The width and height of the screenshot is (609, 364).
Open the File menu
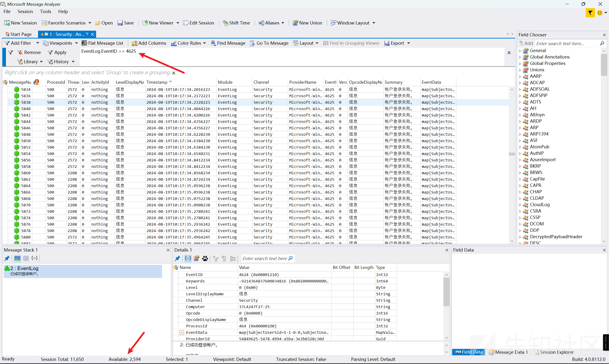[x=7, y=11]
